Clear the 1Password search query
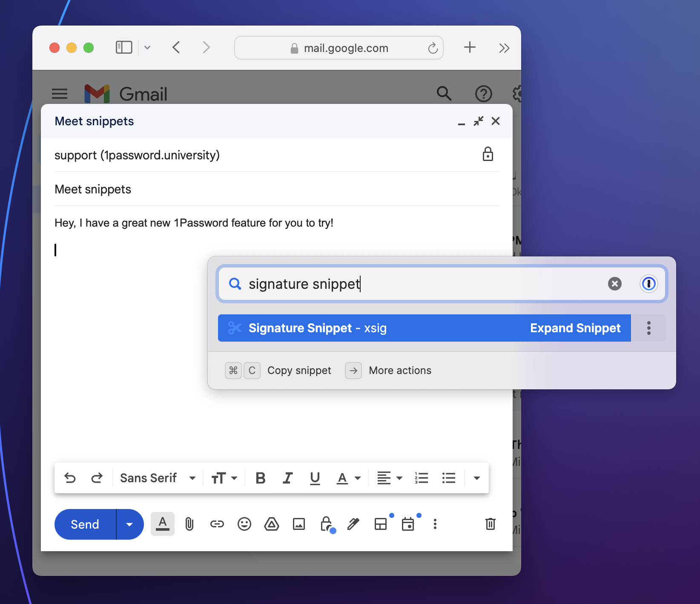700x604 pixels. tap(615, 284)
